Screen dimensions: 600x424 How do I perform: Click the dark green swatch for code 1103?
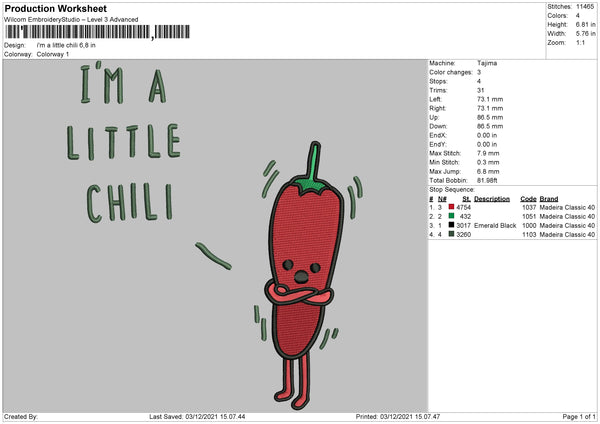[451, 234]
